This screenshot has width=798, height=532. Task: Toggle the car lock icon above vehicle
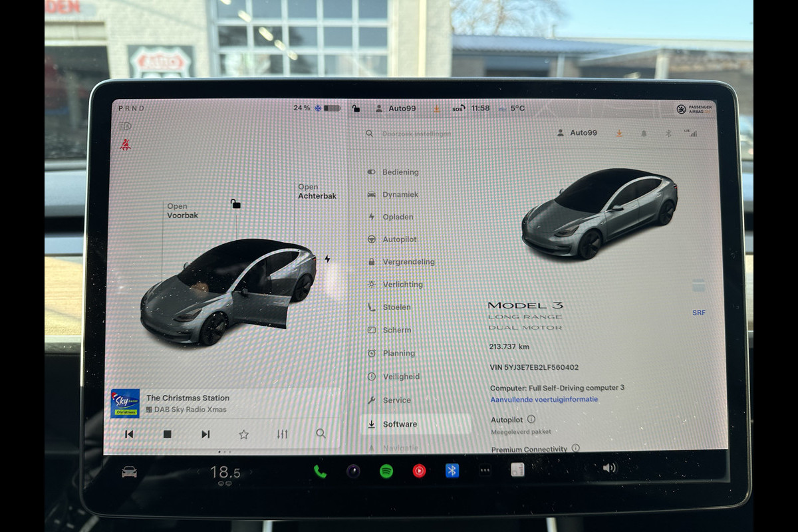(235, 203)
